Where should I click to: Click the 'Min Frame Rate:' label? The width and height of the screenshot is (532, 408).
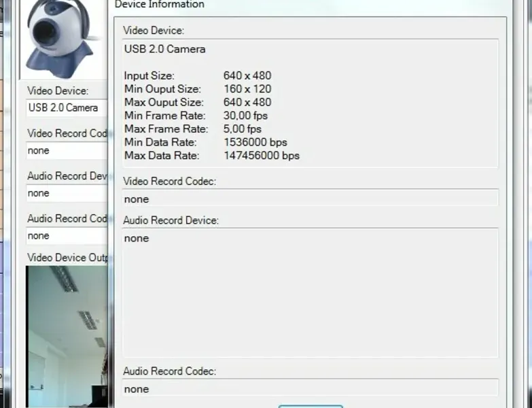click(164, 116)
